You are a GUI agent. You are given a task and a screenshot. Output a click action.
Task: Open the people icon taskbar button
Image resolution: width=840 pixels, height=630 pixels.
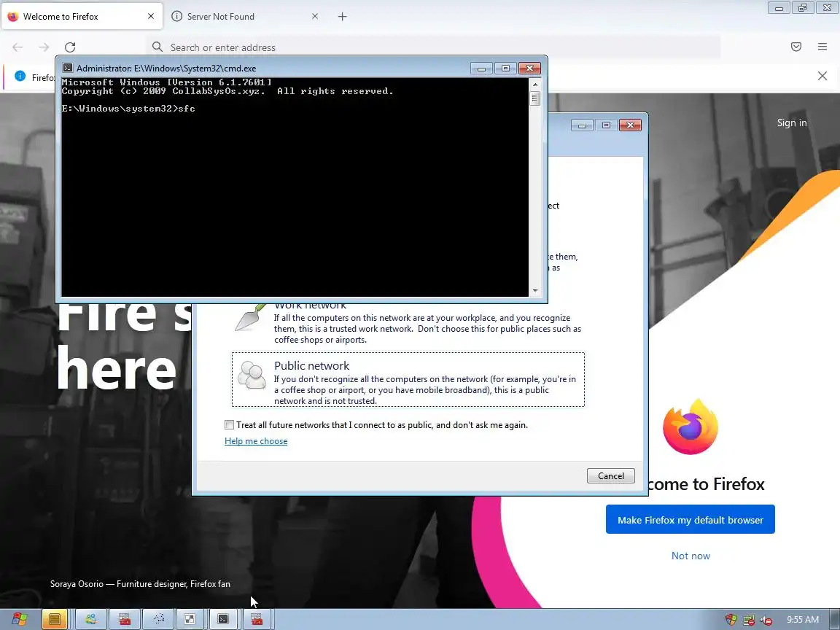coord(91,619)
